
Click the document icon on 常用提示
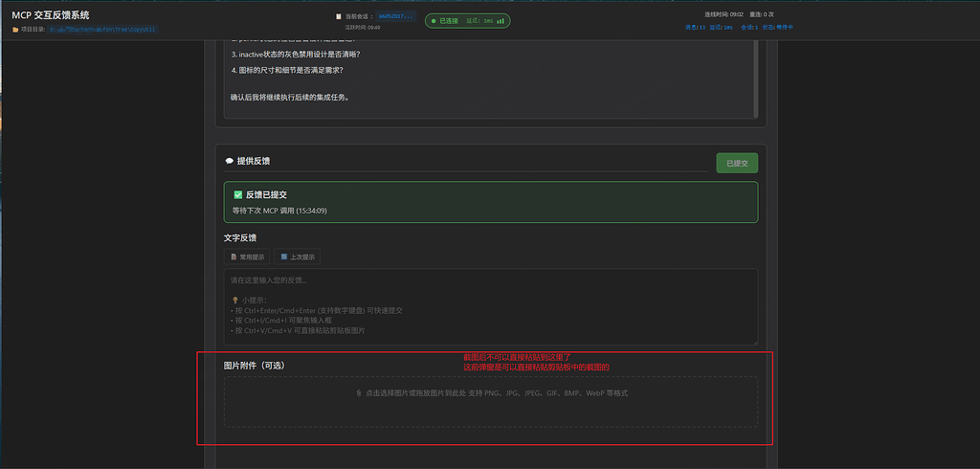point(234,257)
